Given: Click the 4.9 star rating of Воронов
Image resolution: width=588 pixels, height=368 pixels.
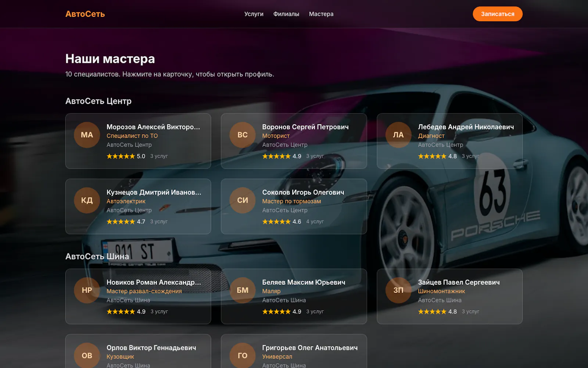Looking at the screenshot, I should pyautogui.click(x=282, y=156).
